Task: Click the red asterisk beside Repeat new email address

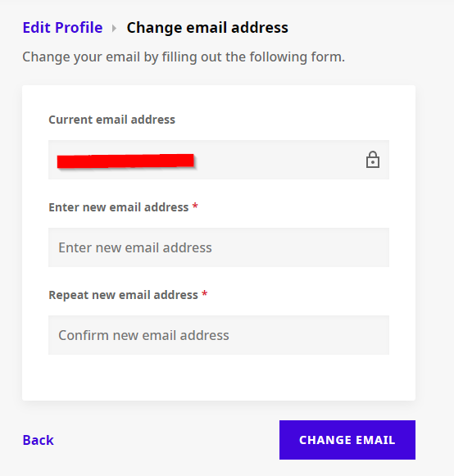Action: pyautogui.click(x=205, y=294)
